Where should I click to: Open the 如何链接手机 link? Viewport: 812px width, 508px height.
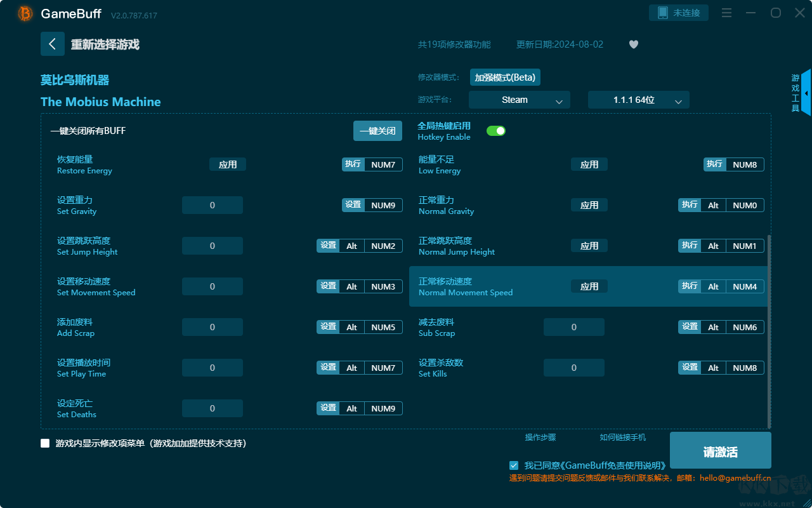pyautogui.click(x=623, y=438)
